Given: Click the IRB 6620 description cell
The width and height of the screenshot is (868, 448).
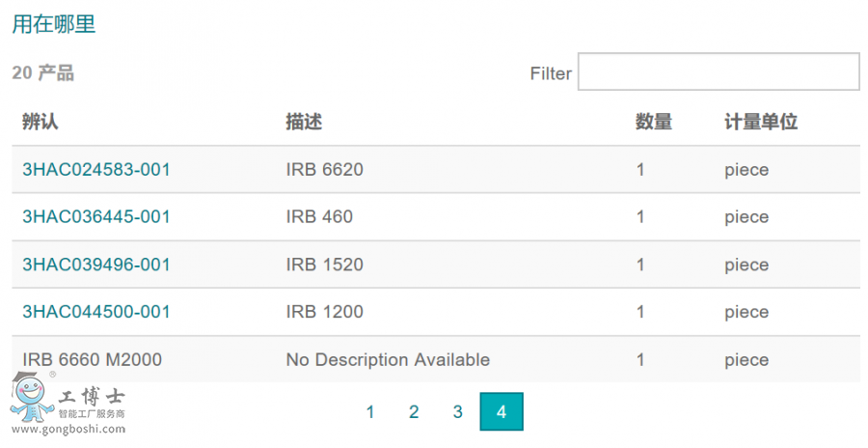Looking at the screenshot, I should (325, 170).
